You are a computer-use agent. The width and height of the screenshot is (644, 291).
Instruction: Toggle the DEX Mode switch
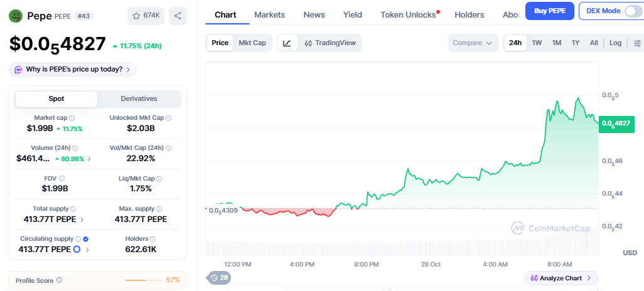click(632, 11)
